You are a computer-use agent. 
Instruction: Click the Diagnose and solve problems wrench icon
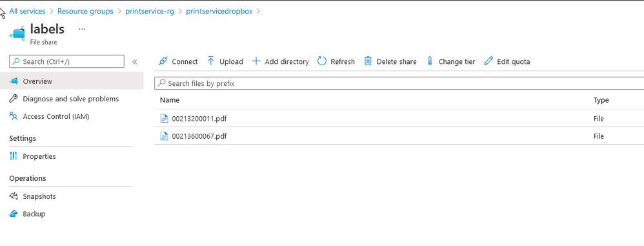[x=14, y=99]
